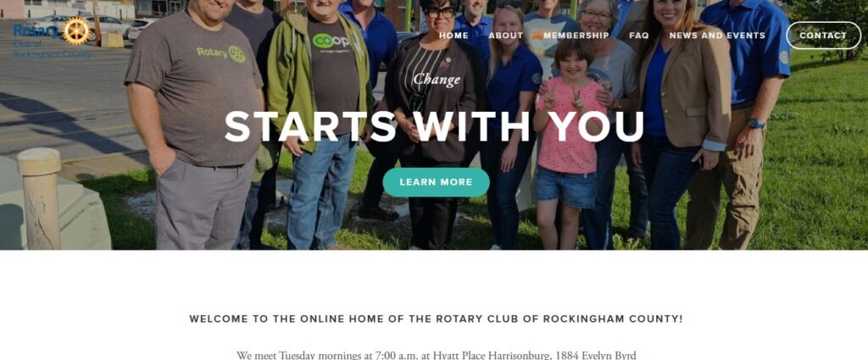Click the outlined Contact button
Image resolution: width=868 pixels, height=360 pixels.
click(x=823, y=36)
